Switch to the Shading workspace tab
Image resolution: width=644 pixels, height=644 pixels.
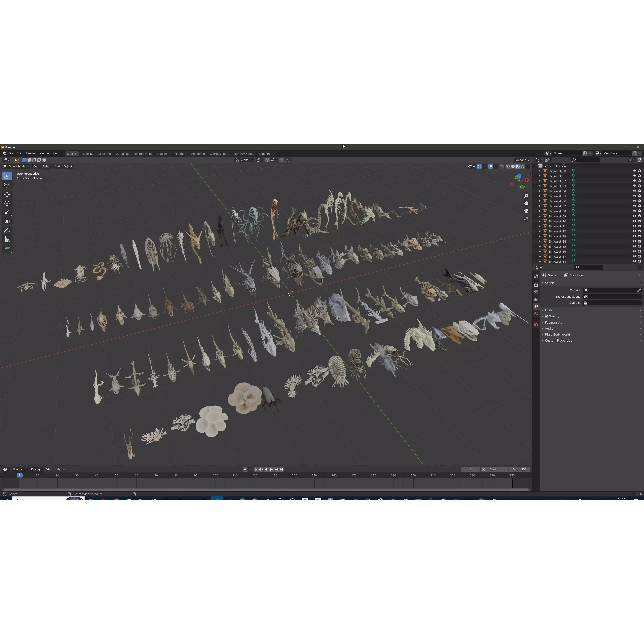pyautogui.click(x=162, y=154)
